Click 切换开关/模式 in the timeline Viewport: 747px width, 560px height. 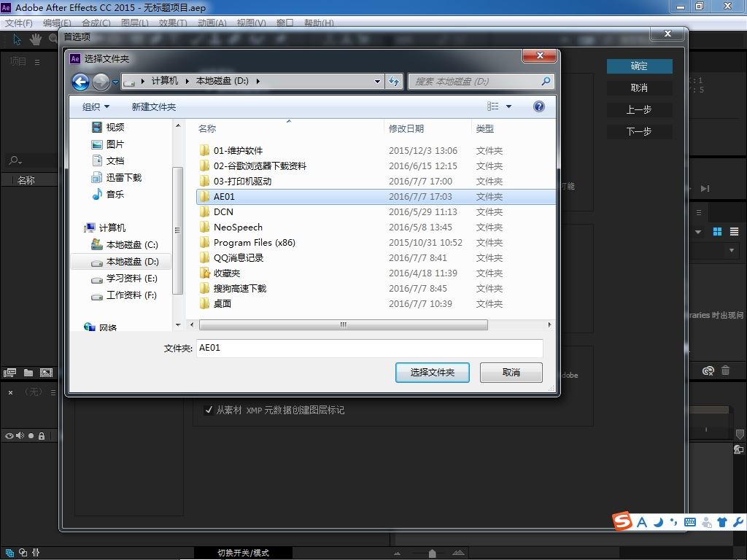244,553
